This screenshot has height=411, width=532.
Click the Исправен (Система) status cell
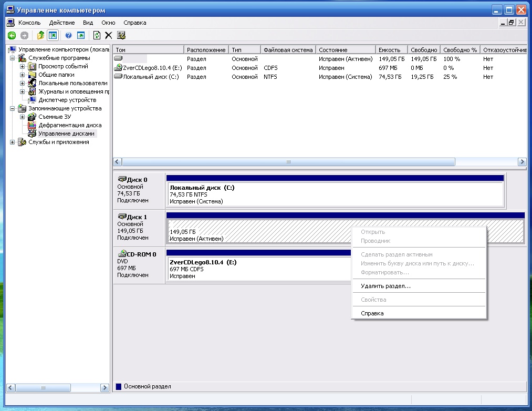346,77
